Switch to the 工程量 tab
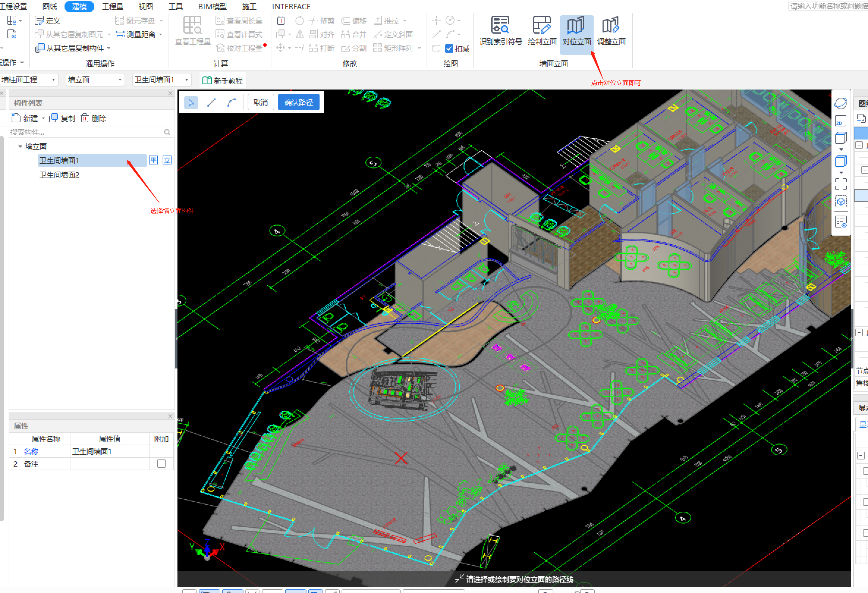 tap(113, 6)
